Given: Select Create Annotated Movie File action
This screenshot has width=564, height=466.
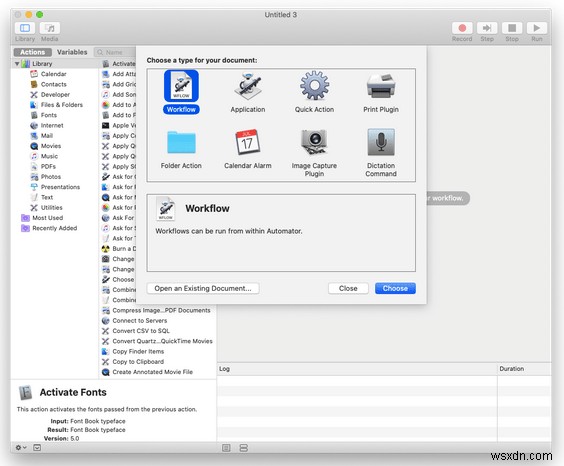Looking at the screenshot, I should click(x=153, y=372).
